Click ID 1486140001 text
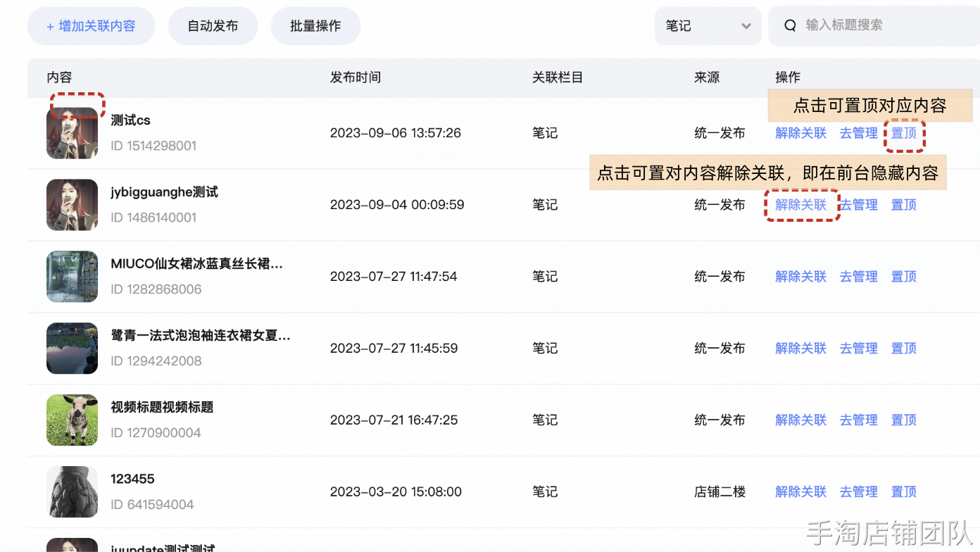Screen dimensions: 980x552 coord(153,218)
